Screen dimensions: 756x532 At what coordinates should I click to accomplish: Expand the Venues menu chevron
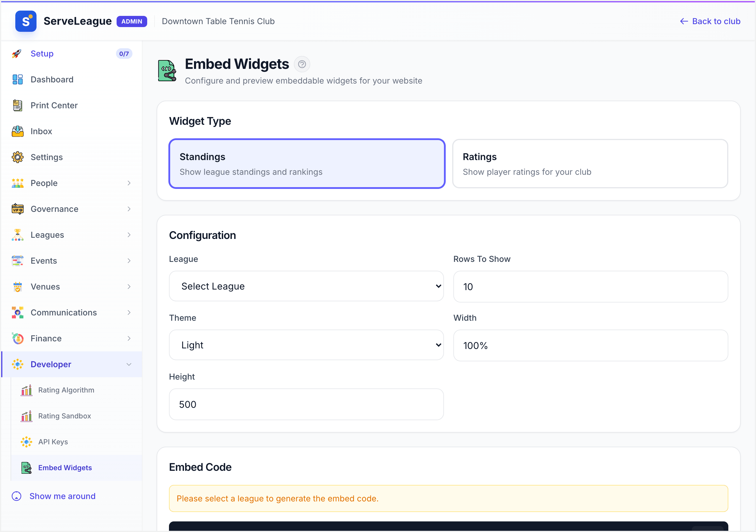(x=129, y=287)
